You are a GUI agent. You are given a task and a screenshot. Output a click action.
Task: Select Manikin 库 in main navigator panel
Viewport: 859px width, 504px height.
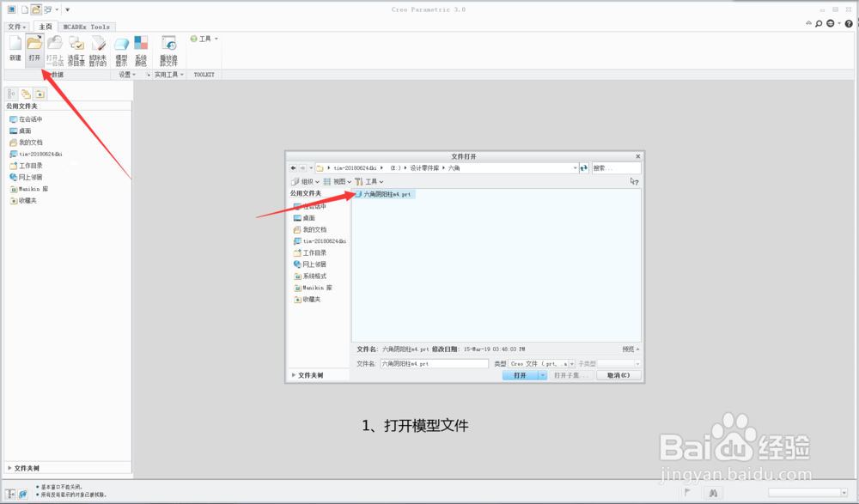coord(29,189)
